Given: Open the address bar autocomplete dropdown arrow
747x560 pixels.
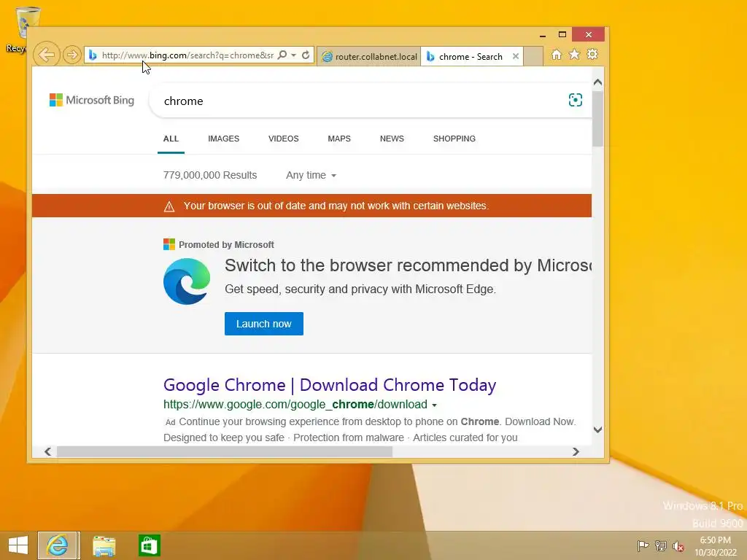Looking at the screenshot, I should tap(293, 55).
